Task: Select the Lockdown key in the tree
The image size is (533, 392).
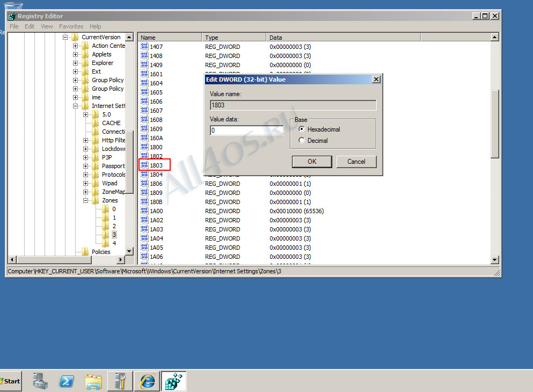Action: point(114,149)
